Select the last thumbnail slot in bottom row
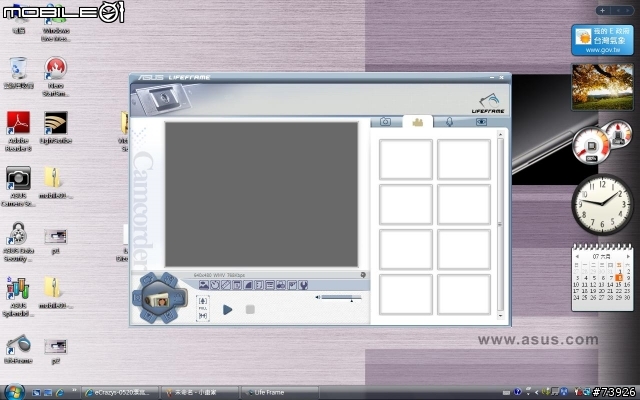 464,294
